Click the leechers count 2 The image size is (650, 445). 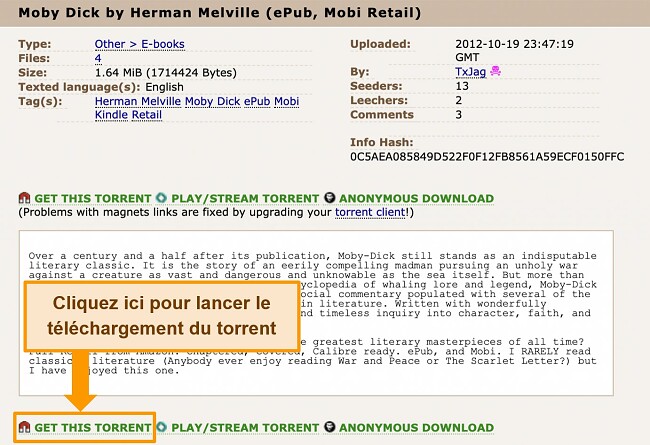coord(458,100)
